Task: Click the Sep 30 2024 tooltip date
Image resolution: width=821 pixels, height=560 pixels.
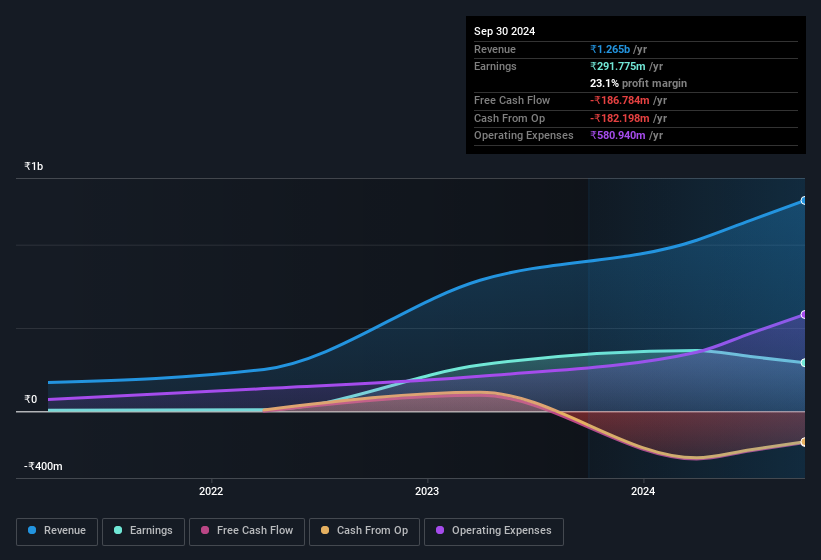Action: click(504, 31)
